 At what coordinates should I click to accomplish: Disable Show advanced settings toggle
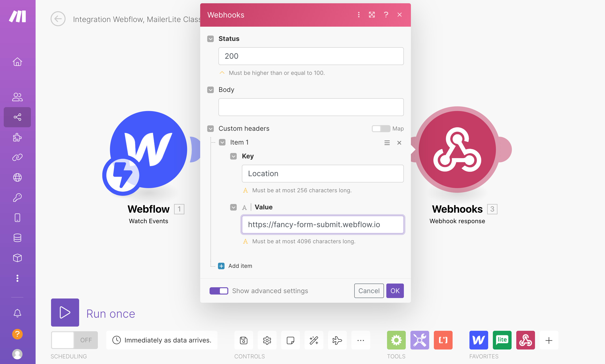click(218, 291)
